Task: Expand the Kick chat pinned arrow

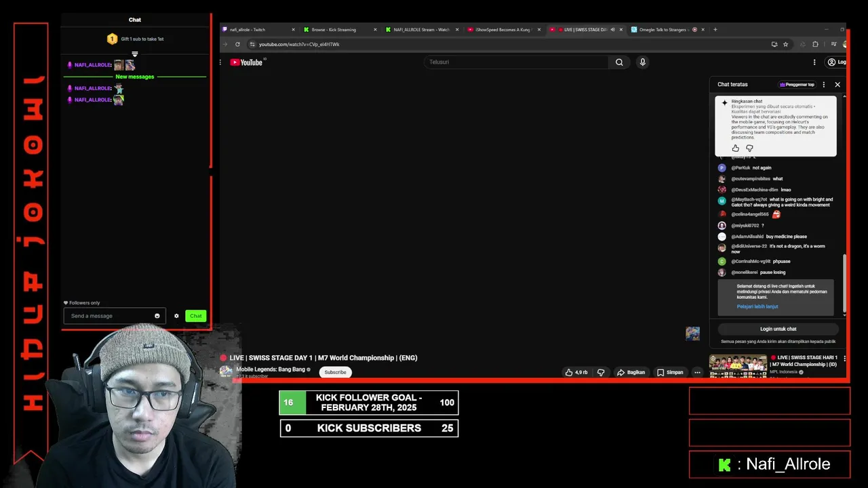Action: click(134, 54)
